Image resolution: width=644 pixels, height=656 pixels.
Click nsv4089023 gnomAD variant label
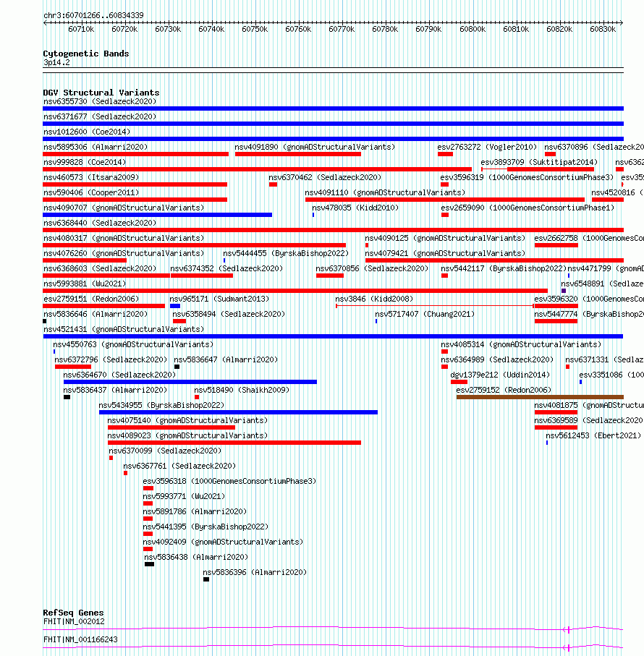[187, 435]
